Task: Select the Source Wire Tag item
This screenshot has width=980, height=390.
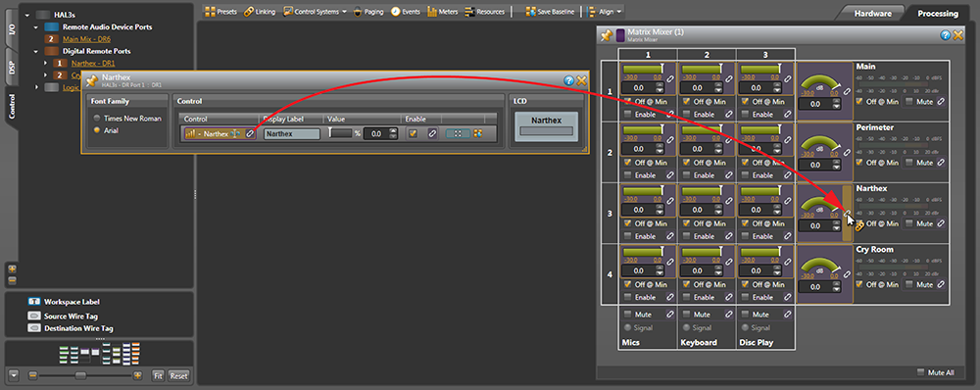Action: click(x=63, y=317)
